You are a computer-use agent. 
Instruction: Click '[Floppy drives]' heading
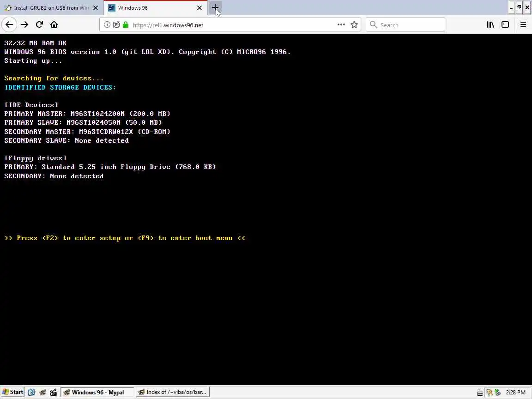tap(35, 158)
